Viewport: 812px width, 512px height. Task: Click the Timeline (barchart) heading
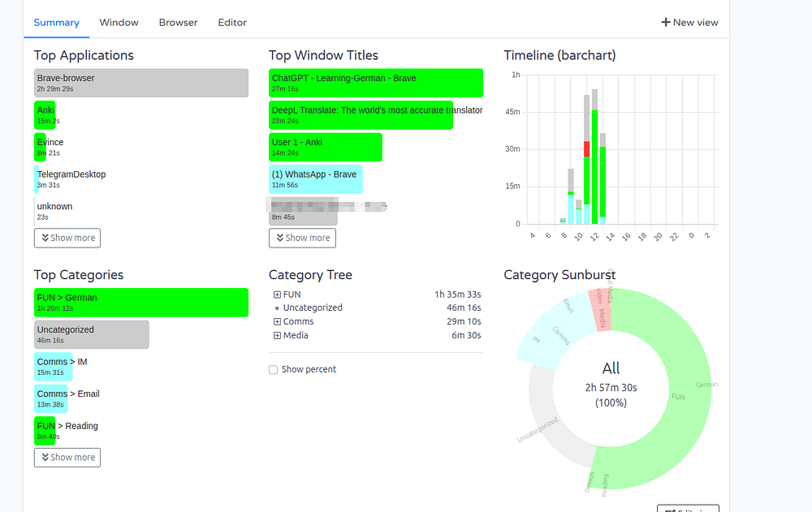click(x=559, y=55)
